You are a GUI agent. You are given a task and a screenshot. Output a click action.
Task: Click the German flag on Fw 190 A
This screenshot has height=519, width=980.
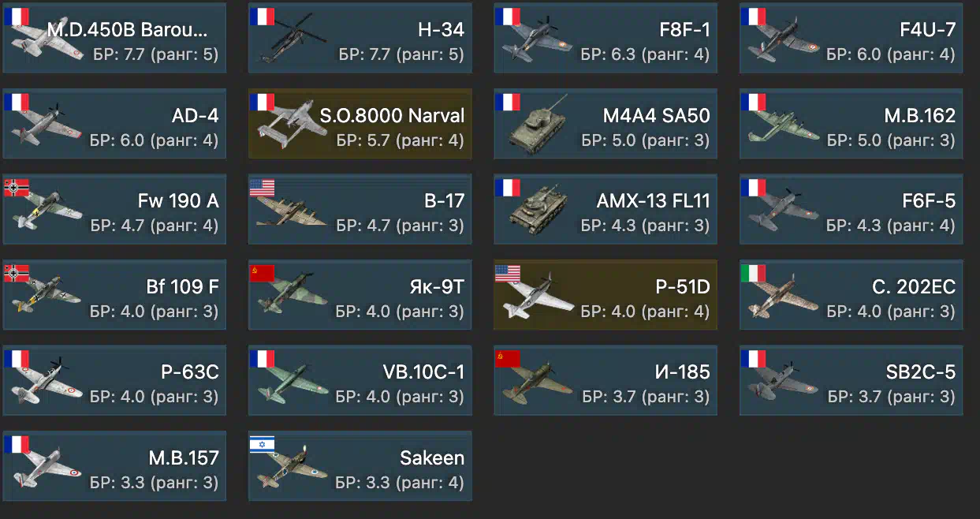17,189
